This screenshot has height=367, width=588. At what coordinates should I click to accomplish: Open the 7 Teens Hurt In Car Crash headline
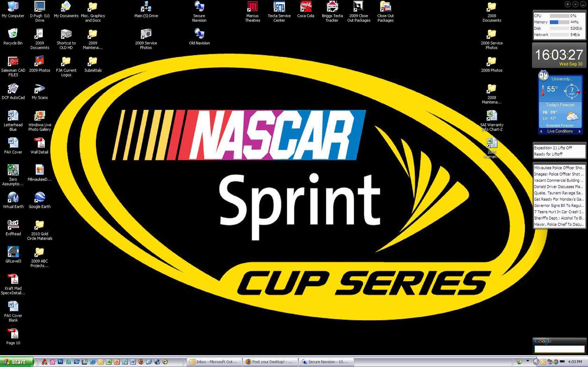559,212
